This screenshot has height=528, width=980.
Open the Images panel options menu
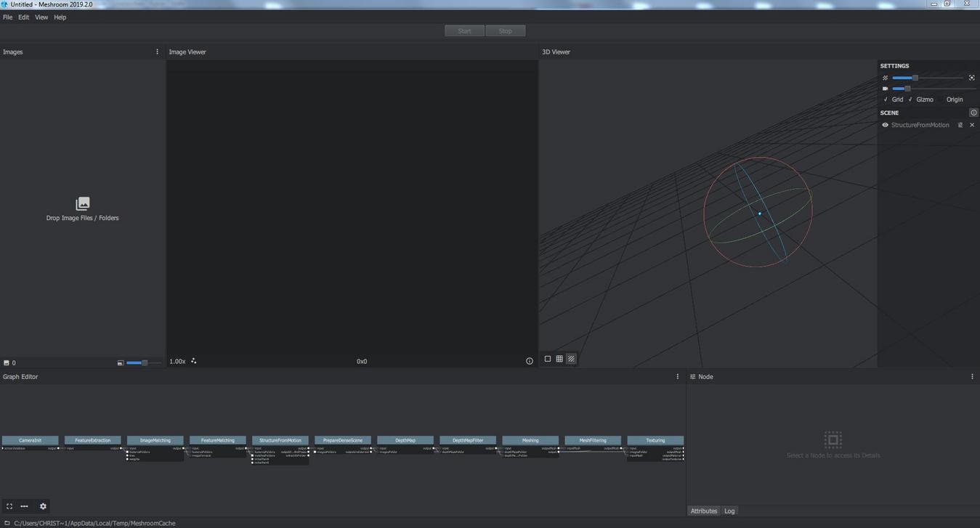[x=157, y=52]
